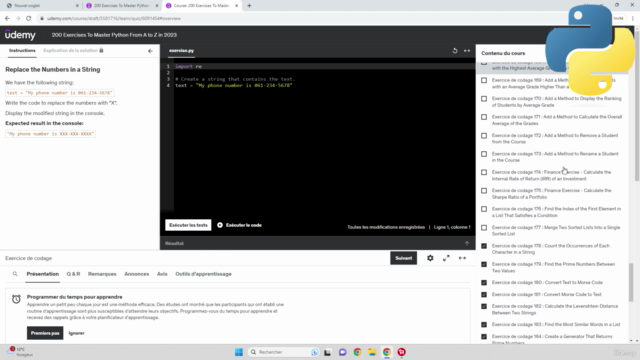This screenshot has width=640, height=360.
Task: Check exercise 170 Display the Ranking checkbox
Action: [484, 99]
